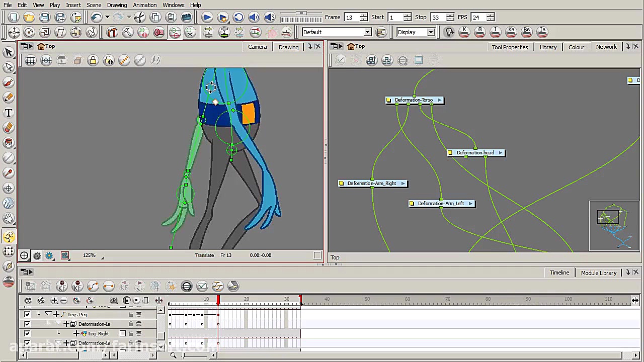Viewport: 644px width, 362px height.
Task: Click the Set Stop-Motion Keyframe icon
Action: pos(108,287)
